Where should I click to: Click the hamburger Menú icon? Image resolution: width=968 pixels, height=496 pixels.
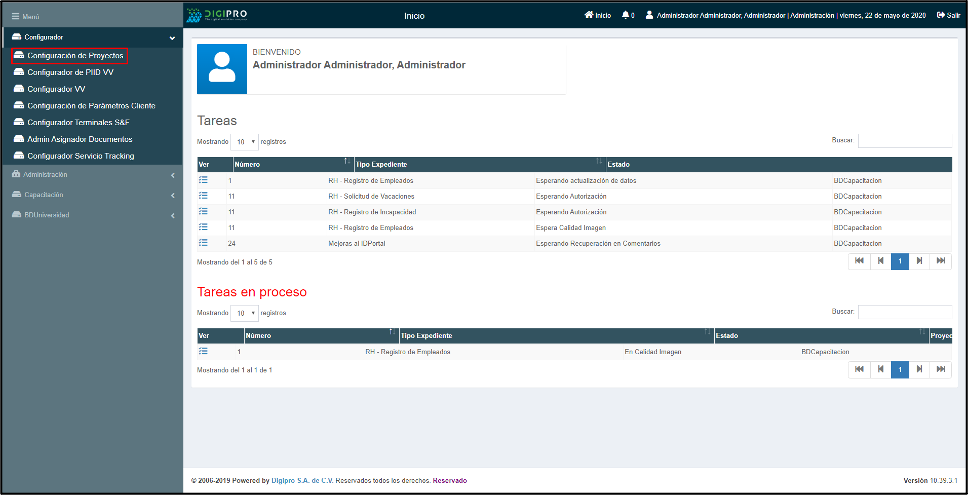(x=15, y=17)
